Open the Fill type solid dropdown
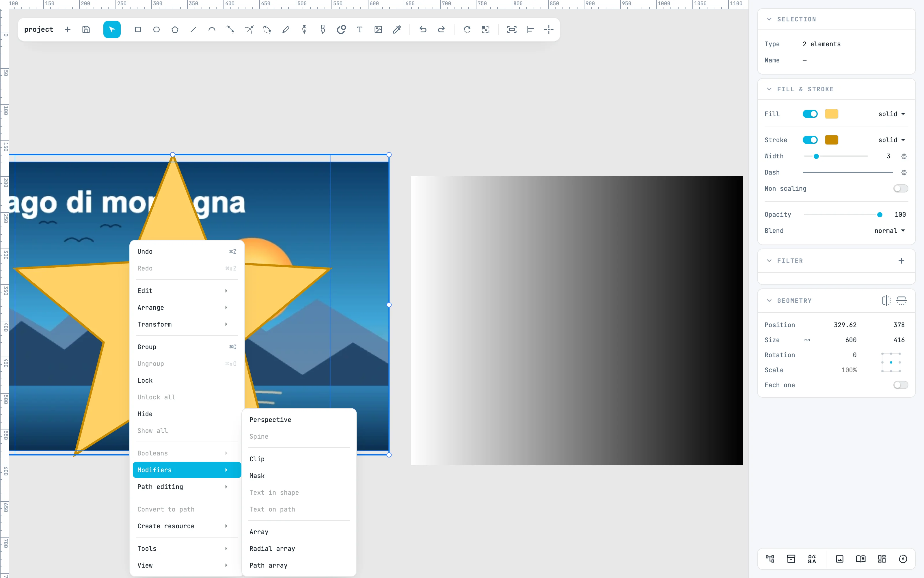The height and width of the screenshot is (578, 924). (892, 114)
